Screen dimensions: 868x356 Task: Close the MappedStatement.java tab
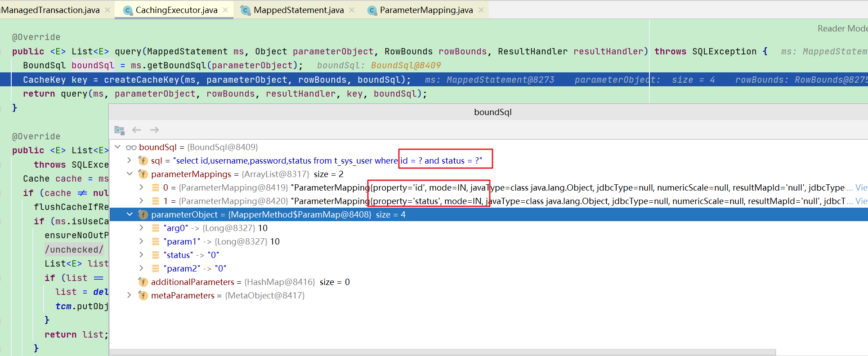click(x=352, y=10)
